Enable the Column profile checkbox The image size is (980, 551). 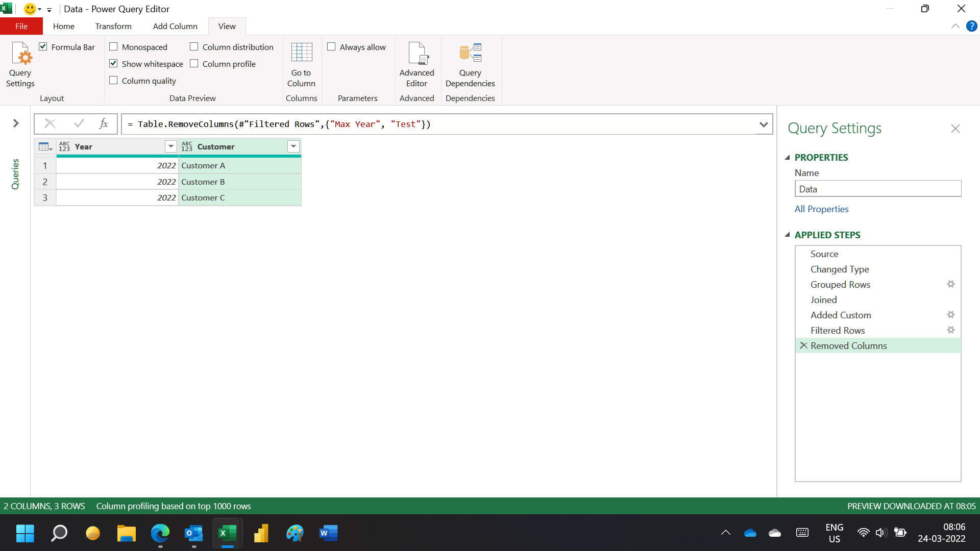(194, 64)
